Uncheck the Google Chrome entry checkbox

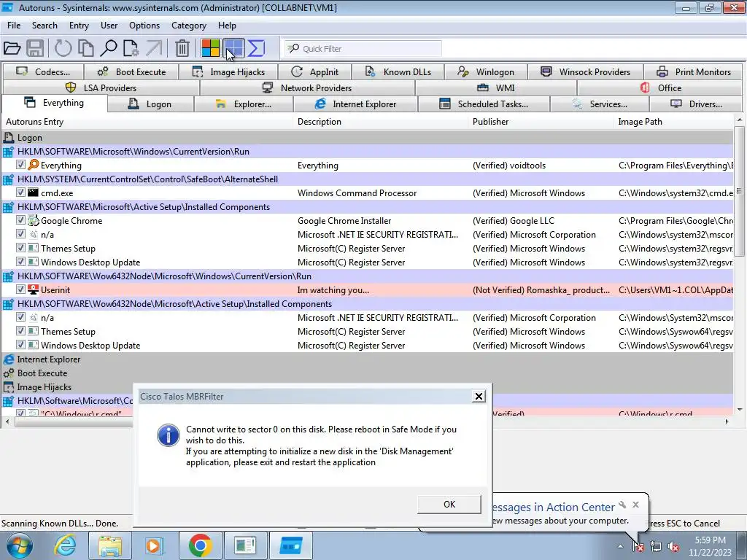click(20, 219)
